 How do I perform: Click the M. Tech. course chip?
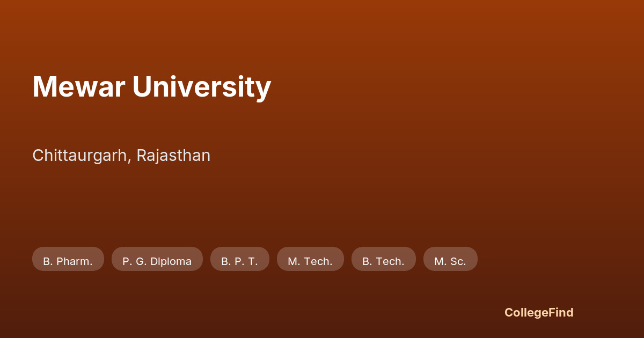[310, 261]
